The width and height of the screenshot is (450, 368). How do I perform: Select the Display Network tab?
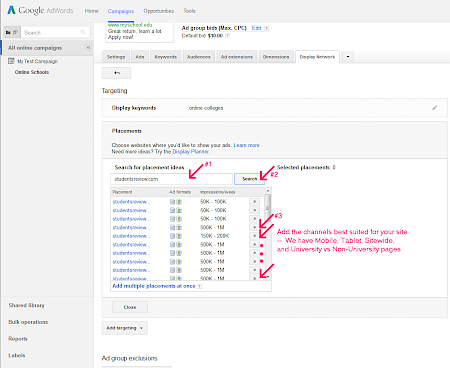point(317,57)
